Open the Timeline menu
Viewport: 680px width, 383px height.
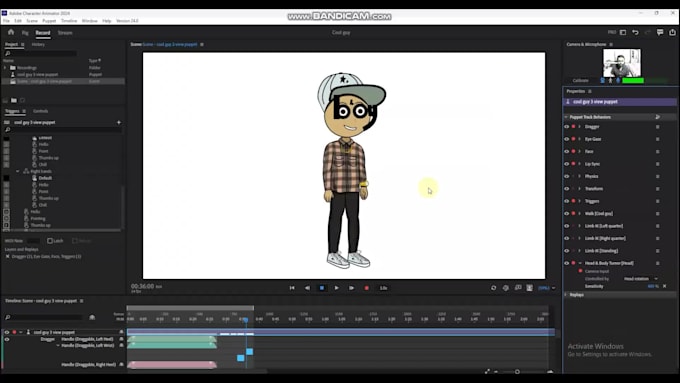tap(69, 21)
